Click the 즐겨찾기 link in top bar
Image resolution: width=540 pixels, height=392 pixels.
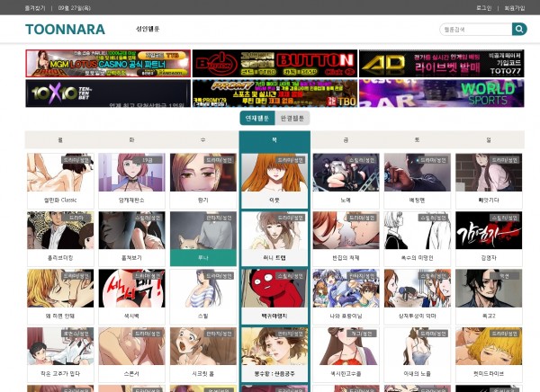point(35,8)
